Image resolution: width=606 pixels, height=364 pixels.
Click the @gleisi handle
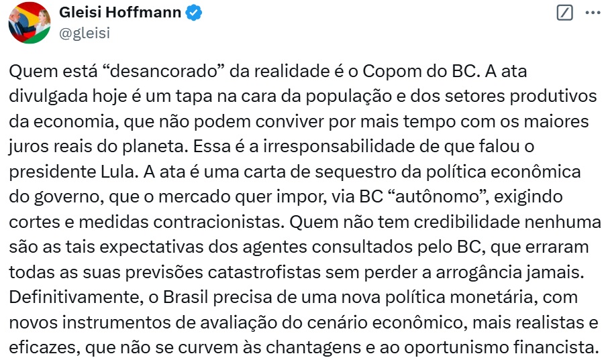pyautogui.click(x=85, y=32)
